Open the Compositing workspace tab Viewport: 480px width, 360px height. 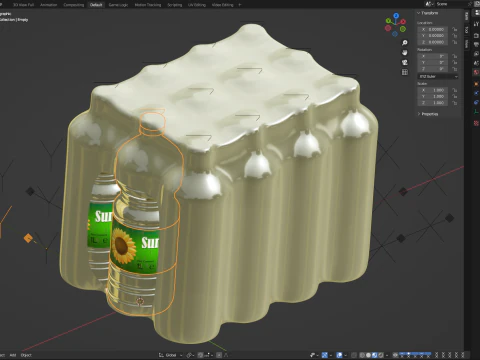click(x=73, y=5)
